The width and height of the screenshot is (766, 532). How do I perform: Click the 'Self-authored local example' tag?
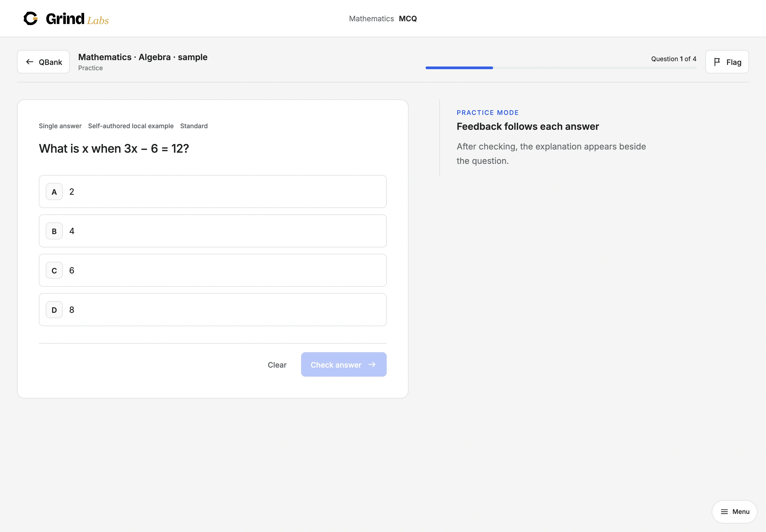[131, 126]
